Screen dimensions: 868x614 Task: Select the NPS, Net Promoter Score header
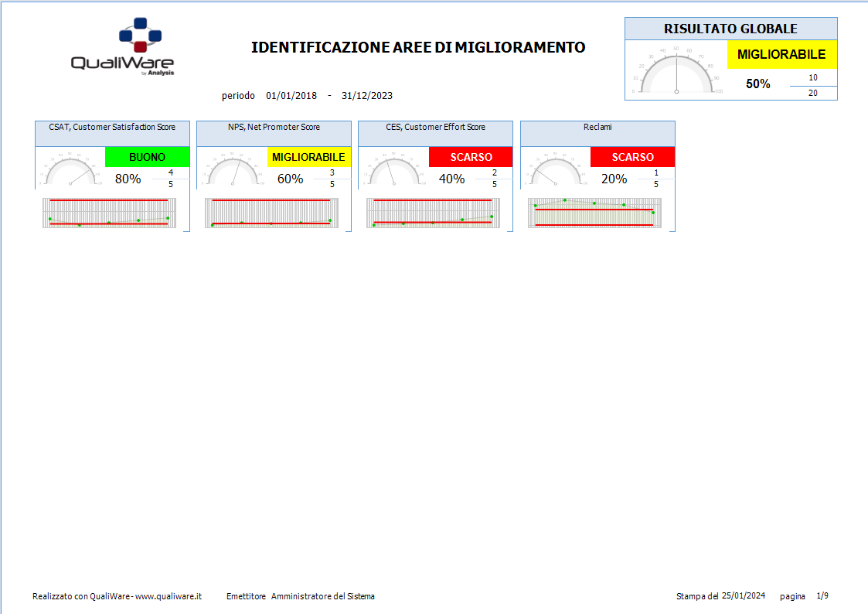(x=274, y=127)
